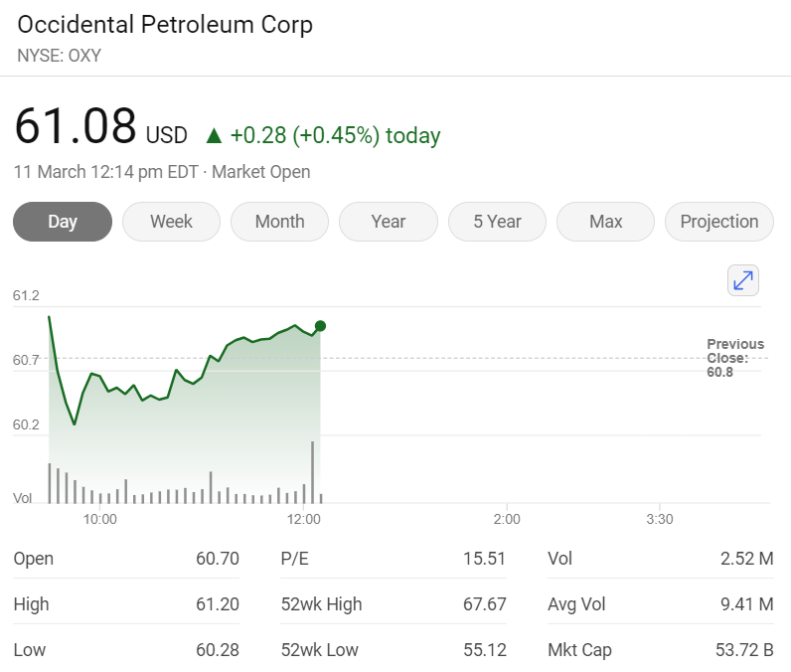Click the 10:00 time axis marker
Image resolution: width=791 pixels, height=672 pixels.
click(99, 519)
